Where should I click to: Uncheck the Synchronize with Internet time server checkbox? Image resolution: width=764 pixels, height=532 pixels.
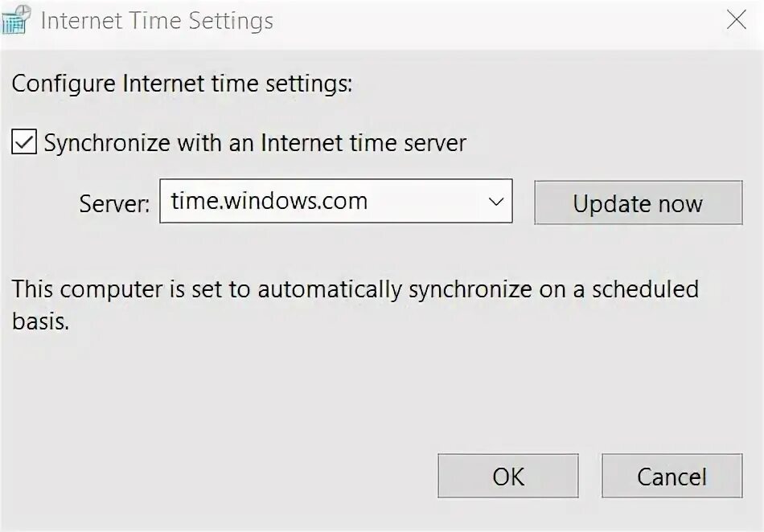(24, 144)
